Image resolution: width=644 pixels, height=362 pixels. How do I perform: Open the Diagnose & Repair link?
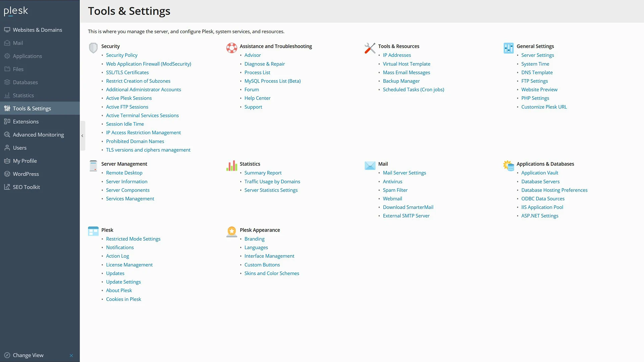[x=265, y=64]
